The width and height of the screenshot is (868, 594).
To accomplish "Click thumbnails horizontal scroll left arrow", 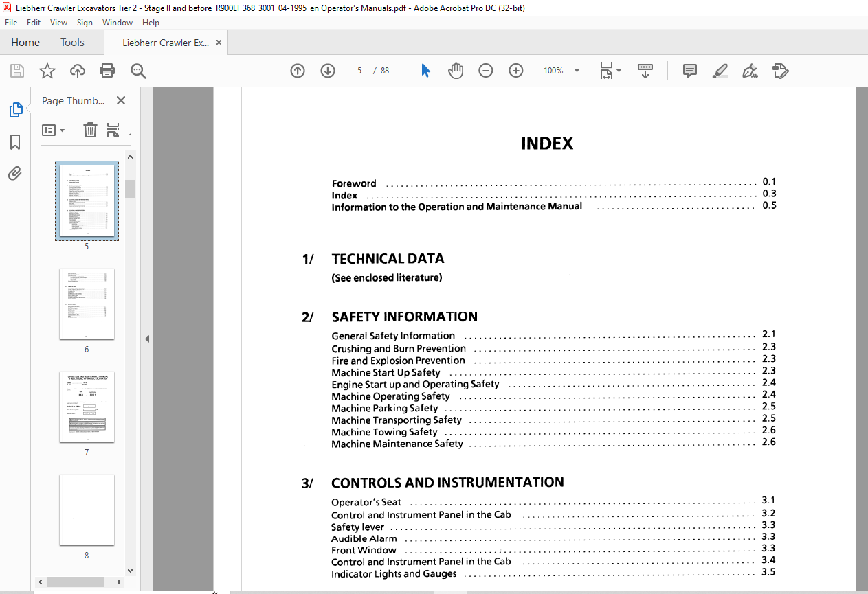I will tap(41, 582).
